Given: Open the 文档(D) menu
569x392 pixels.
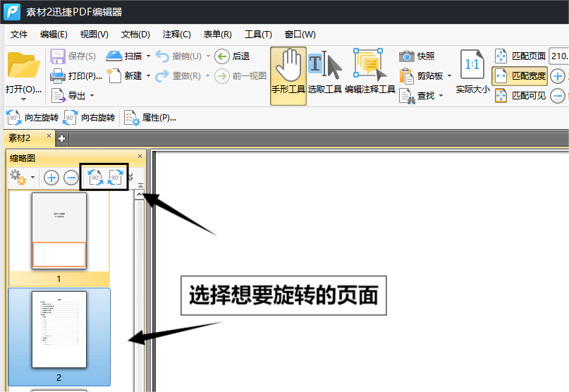Looking at the screenshot, I should point(135,35).
